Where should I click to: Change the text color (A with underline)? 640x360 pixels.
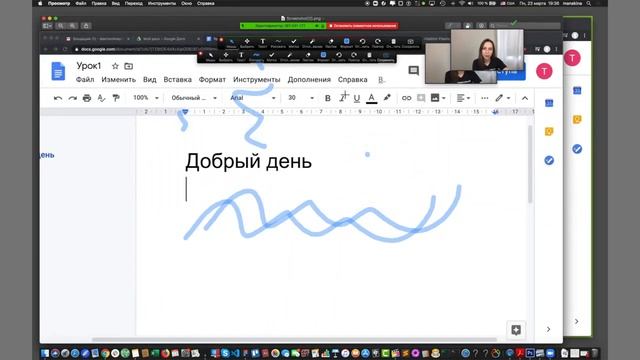[371, 98]
